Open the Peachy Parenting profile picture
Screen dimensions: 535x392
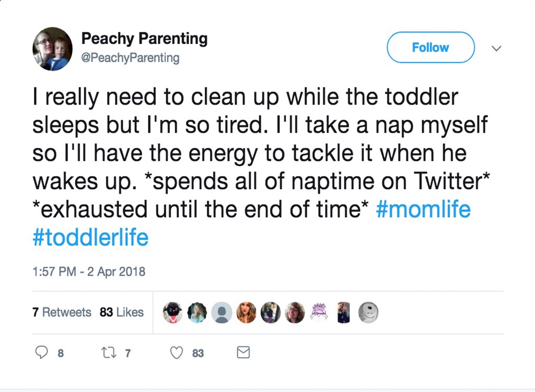(52, 49)
